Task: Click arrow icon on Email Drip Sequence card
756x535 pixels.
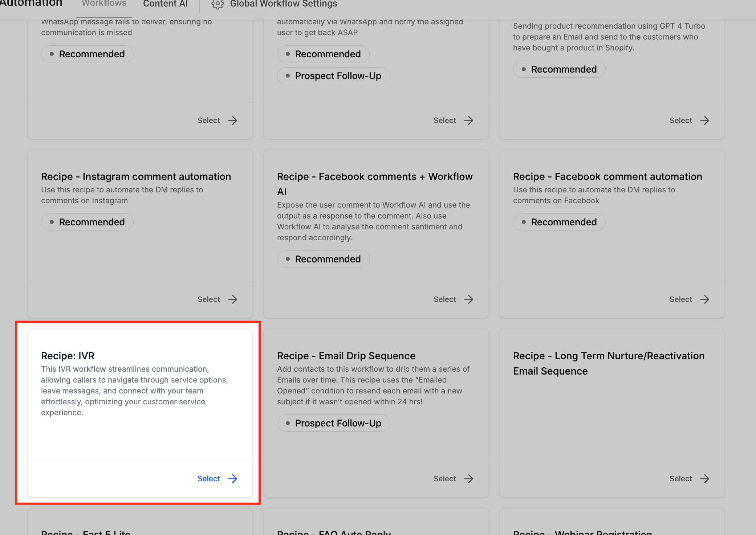Action: (469, 478)
